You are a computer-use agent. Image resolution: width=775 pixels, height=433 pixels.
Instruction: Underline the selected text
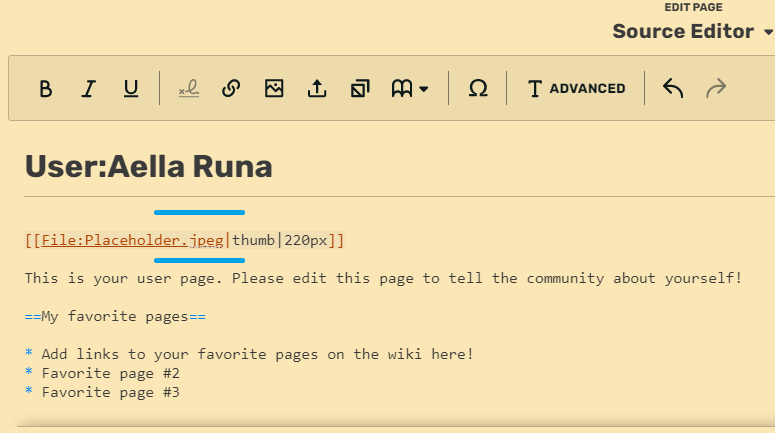[x=131, y=89]
